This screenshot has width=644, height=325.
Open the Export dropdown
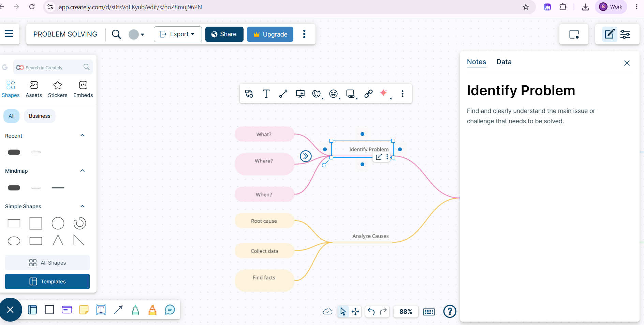click(178, 34)
